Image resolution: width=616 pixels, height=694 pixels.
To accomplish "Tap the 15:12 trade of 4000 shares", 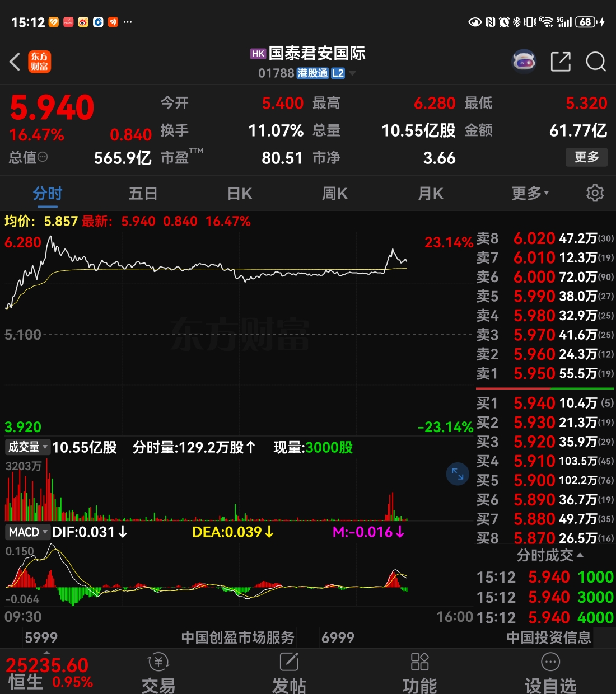I will pyautogui.click(x=545, y=617).
